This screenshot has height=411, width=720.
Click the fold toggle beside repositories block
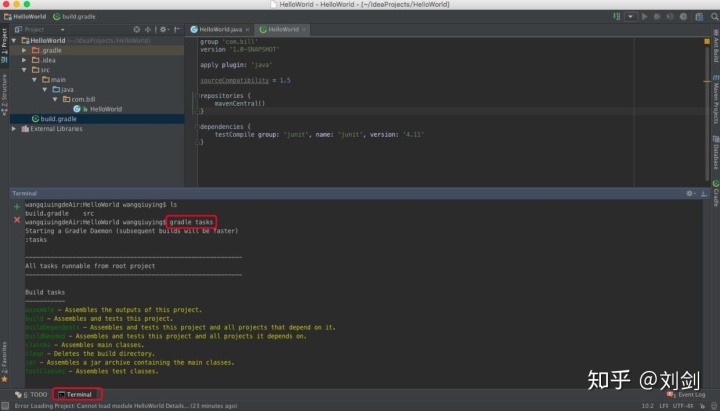coord(197,96)
